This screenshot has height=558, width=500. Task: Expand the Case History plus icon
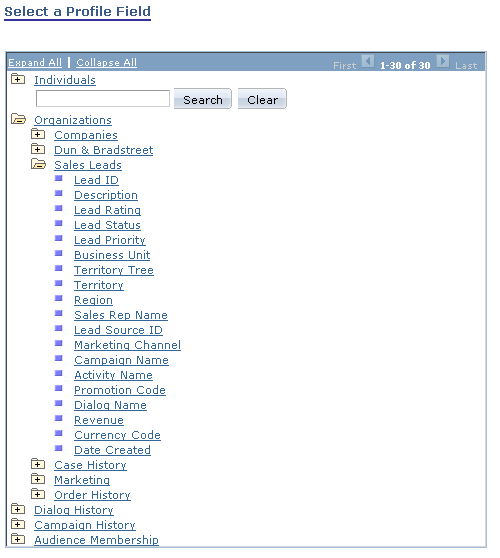[x=38, y=464]
